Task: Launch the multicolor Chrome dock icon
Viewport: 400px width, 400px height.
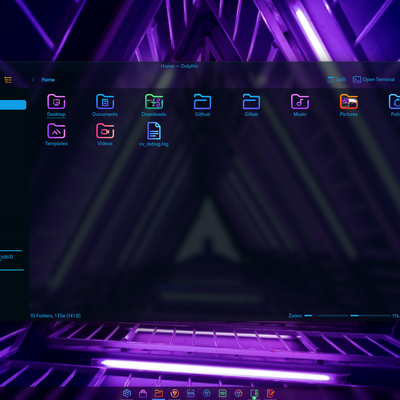Action: [x=238, y=393]
